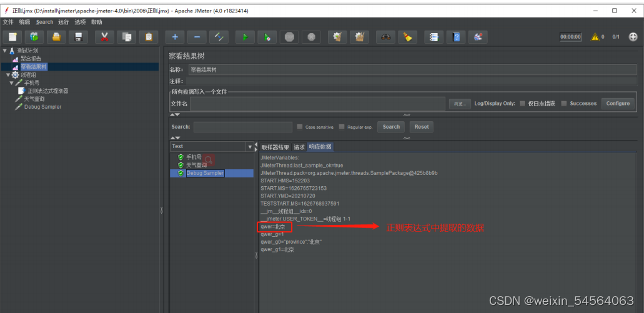Open the Help question mark icon

(x=456, y=37)
